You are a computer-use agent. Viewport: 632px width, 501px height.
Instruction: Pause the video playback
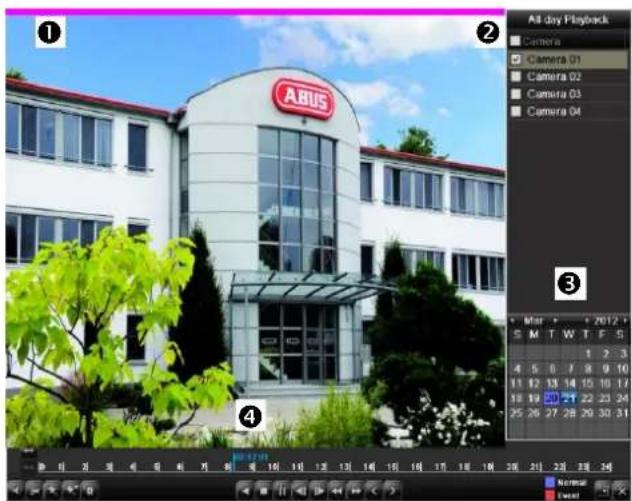coord(281,491)
